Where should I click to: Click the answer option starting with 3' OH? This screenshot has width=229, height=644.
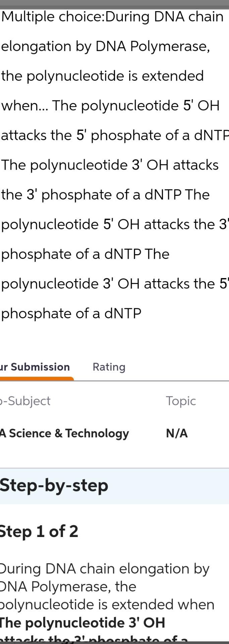pyautogui.click(x=109, y=164)
